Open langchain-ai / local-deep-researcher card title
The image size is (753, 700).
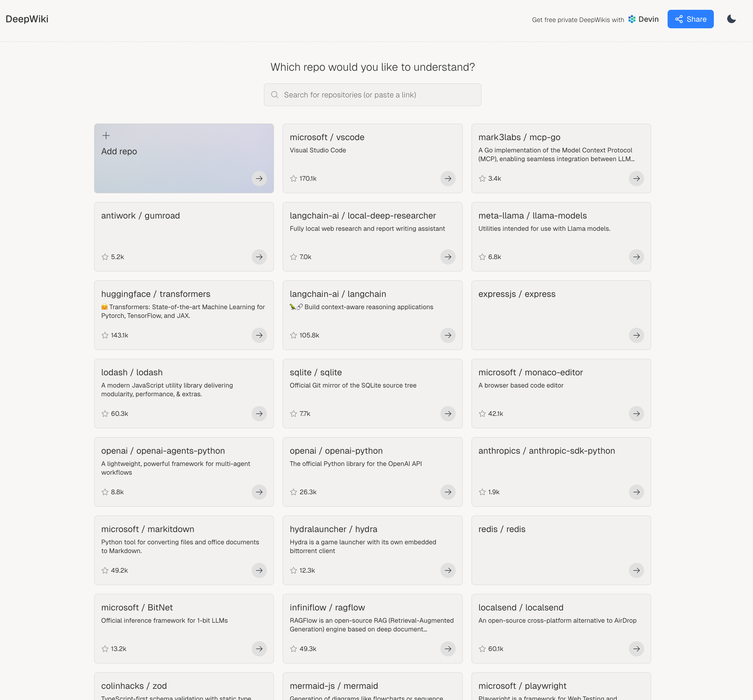pos(362,216)
